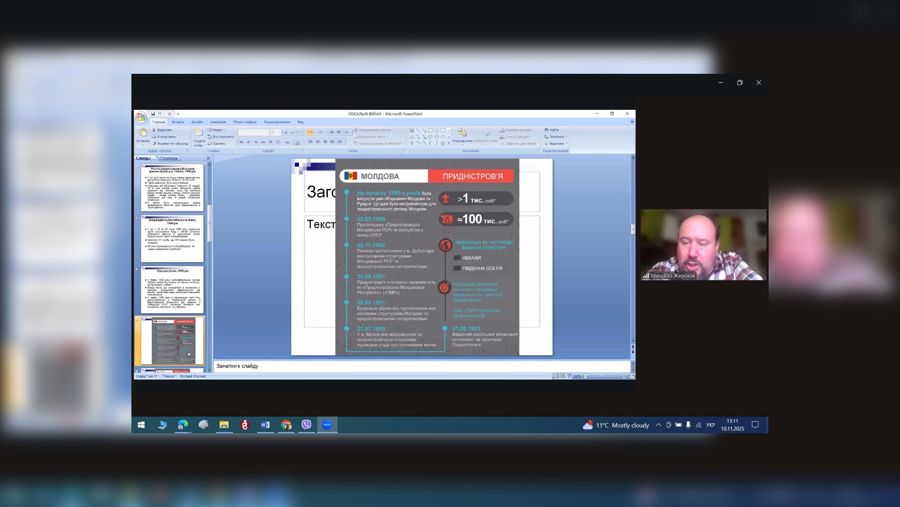Toggle italic text formatting in ribbon
Screen dimensions: 900x507
(248, 142)
